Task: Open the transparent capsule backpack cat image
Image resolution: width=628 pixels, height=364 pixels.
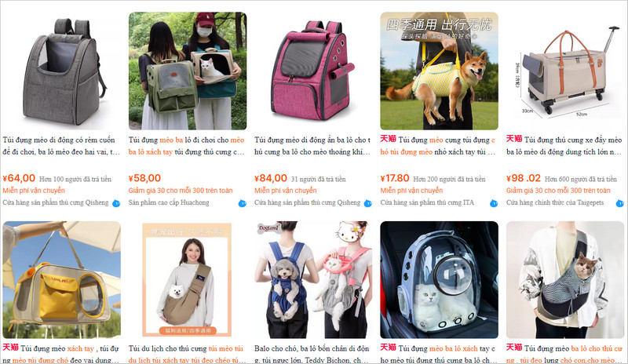Action: (439, 280)
